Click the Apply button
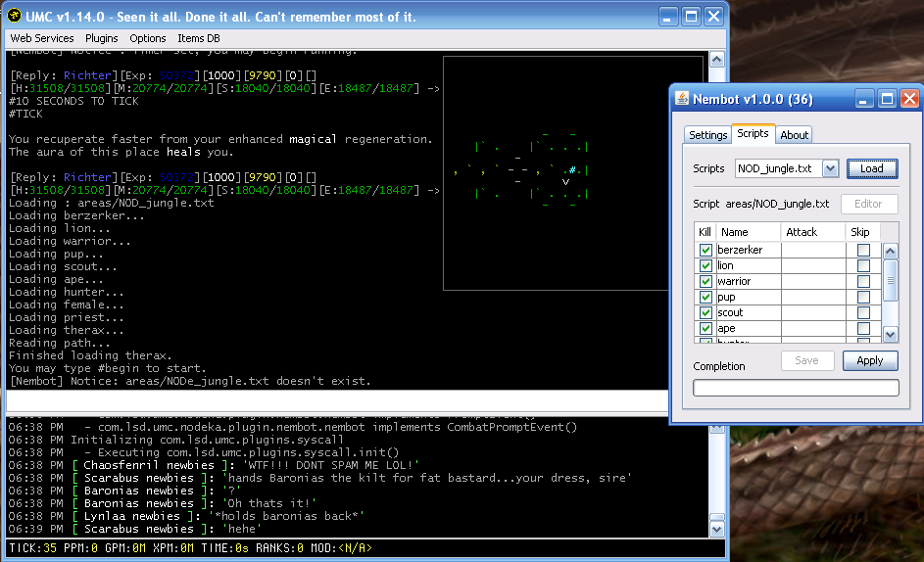Image resolution: width=924 pixels, height=562 pixels. pyautogui.click(x=870, y=360)
